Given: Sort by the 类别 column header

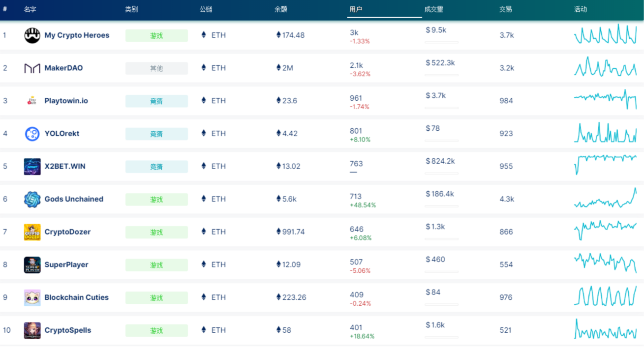Looking at the screenshot, I should pyautogui.click(x=131, y=9).
